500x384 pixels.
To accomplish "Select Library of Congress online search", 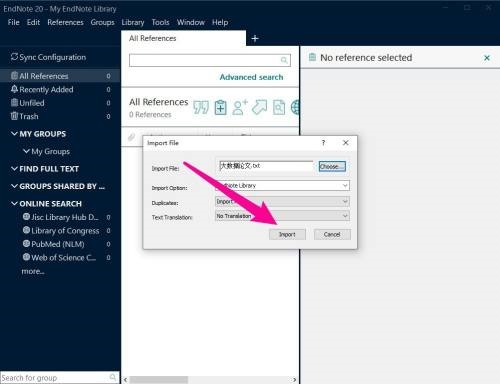I will click(x=65, y=231).
